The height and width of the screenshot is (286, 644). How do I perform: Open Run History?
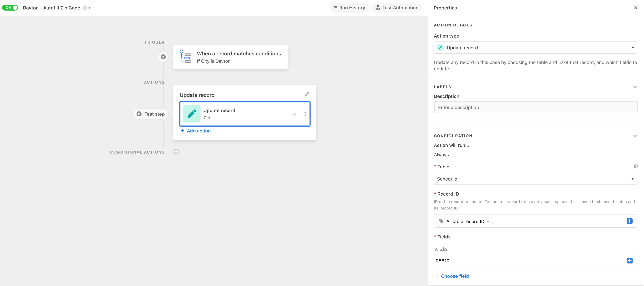click(349, 8)
